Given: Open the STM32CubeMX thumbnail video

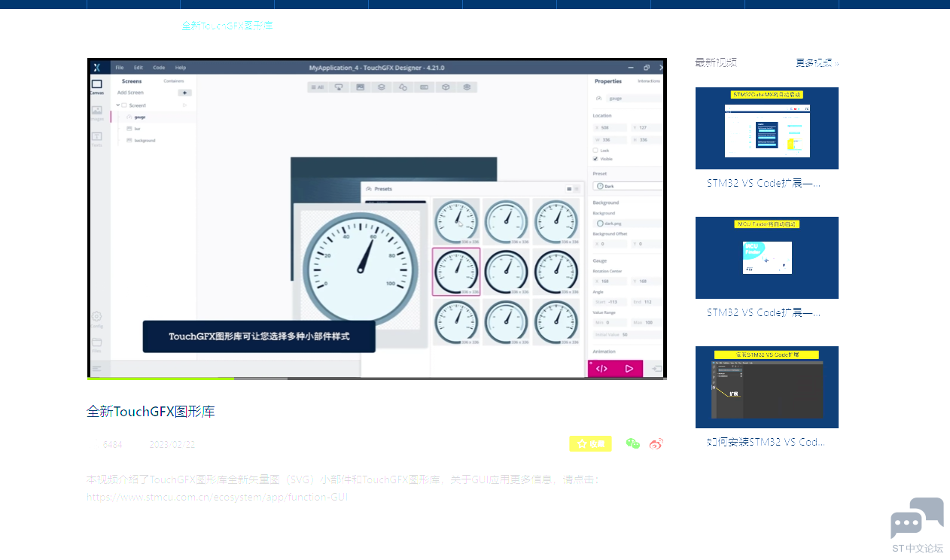Looking at the screenshot, I should click(x=767, y=128).
